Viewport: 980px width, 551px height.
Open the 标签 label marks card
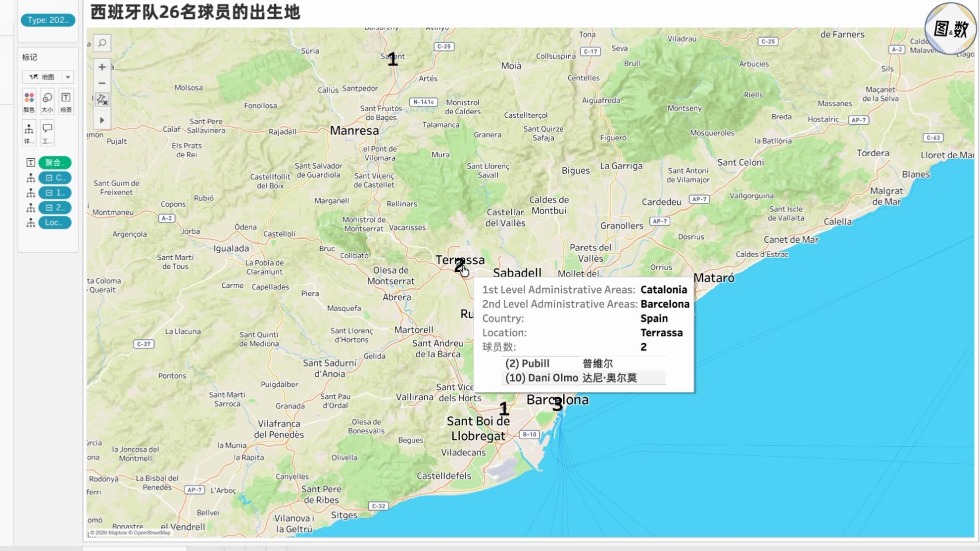66,102
